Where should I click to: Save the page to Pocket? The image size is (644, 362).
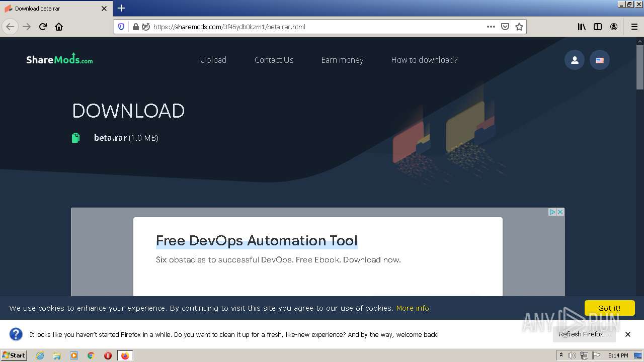pos(505,27)
